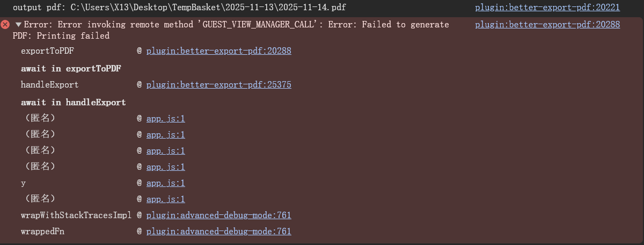
Task: Follow the wrappedFn advanced-debug-mode:761 link
Action: pyautogui.click(x=218, y=232)
